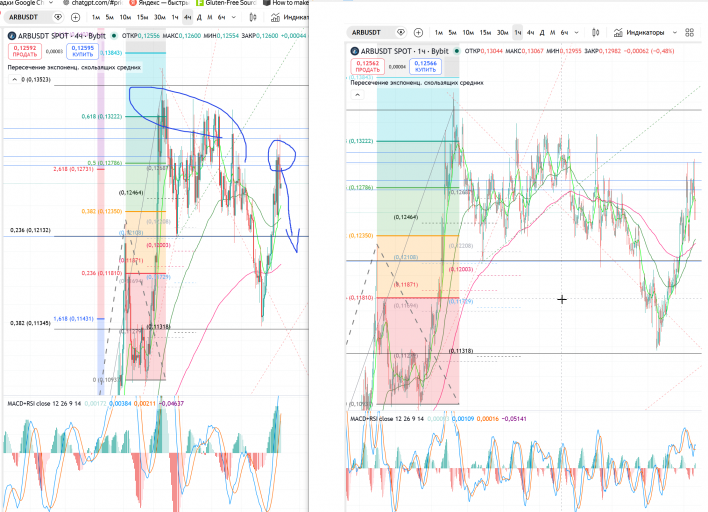Open layout grid icon in right chart
This screenshot has height=512, width=708.
pos(689,33)
